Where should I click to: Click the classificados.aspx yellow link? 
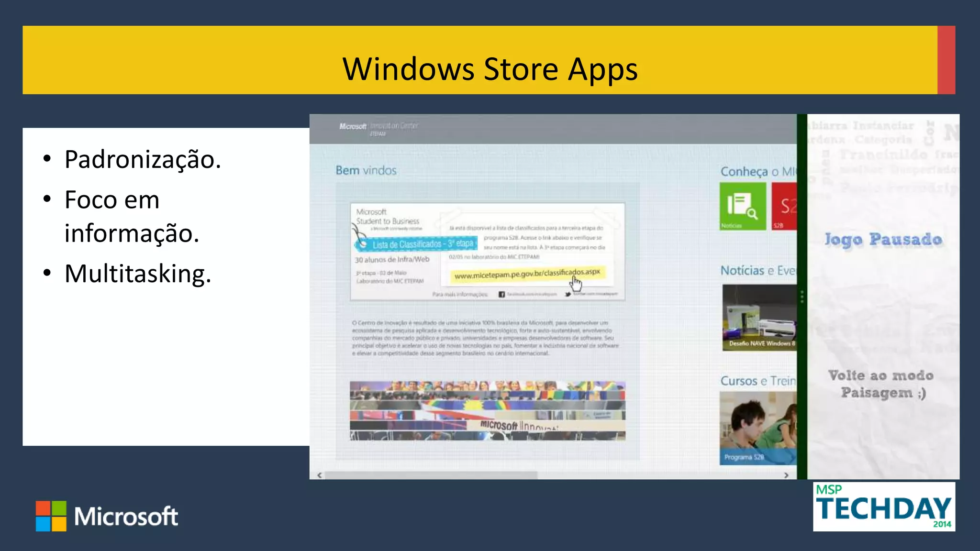pyautogui.click(x=527, y=274)
